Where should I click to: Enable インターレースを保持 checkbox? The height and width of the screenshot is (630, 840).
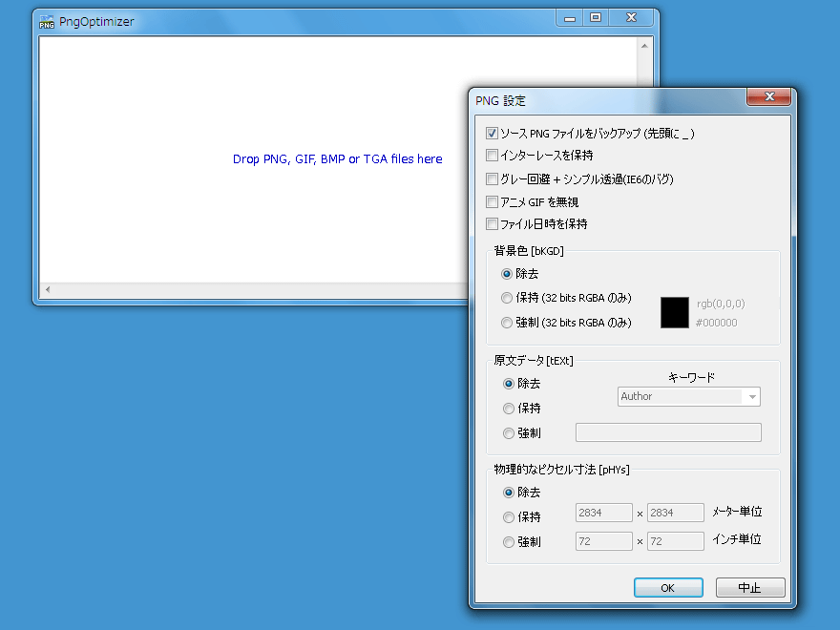493,156
